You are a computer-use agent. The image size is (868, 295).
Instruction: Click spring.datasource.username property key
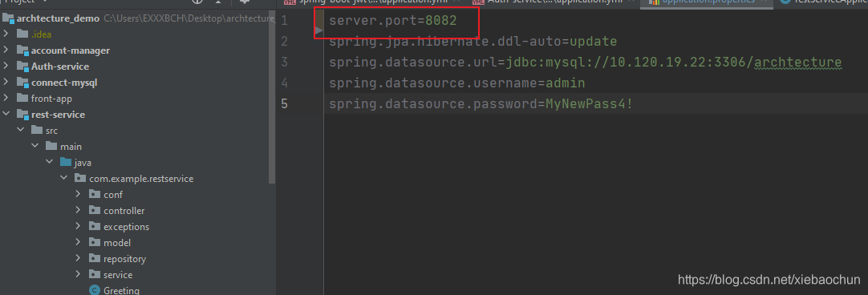pyautogui.click(x=432, y=83)
